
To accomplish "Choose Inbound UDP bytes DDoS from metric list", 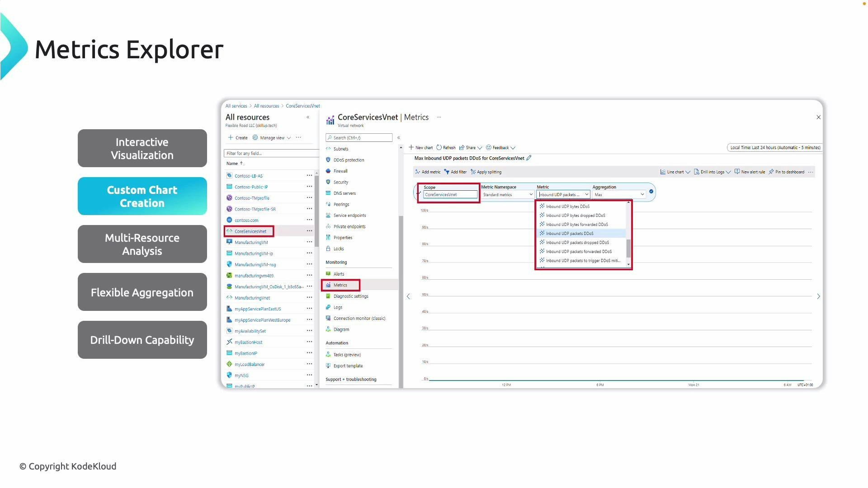I will pyautogui.click(x=568, y=206).
